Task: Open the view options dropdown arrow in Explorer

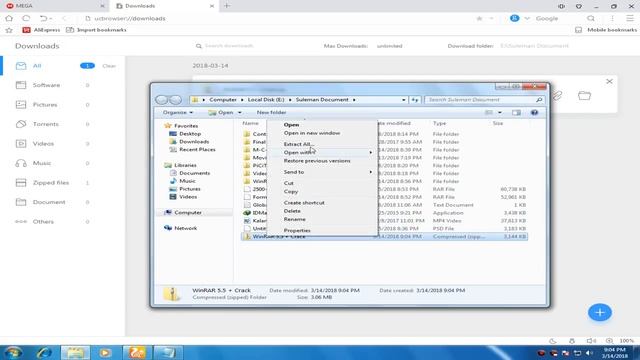Action: point(500,113)
